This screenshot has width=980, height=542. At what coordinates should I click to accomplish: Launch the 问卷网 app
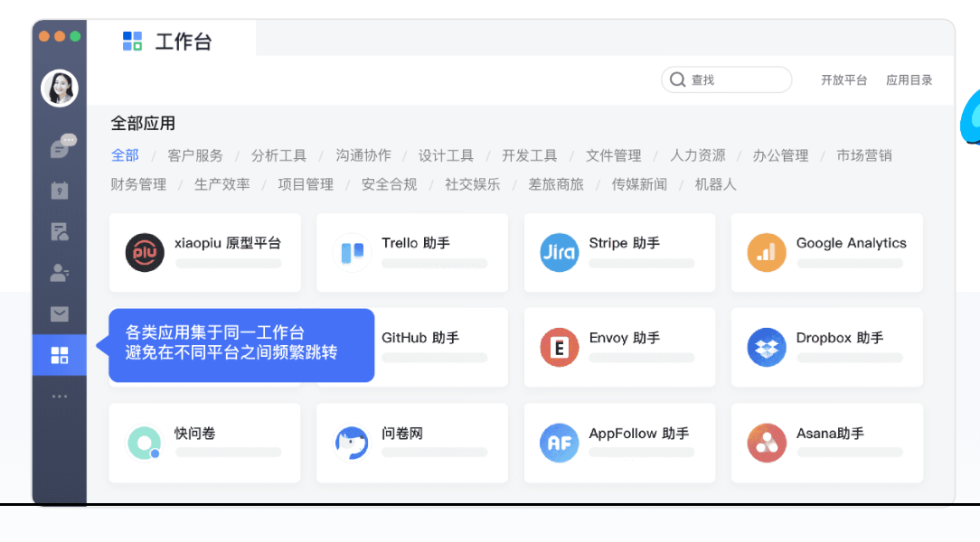point(411,443)
